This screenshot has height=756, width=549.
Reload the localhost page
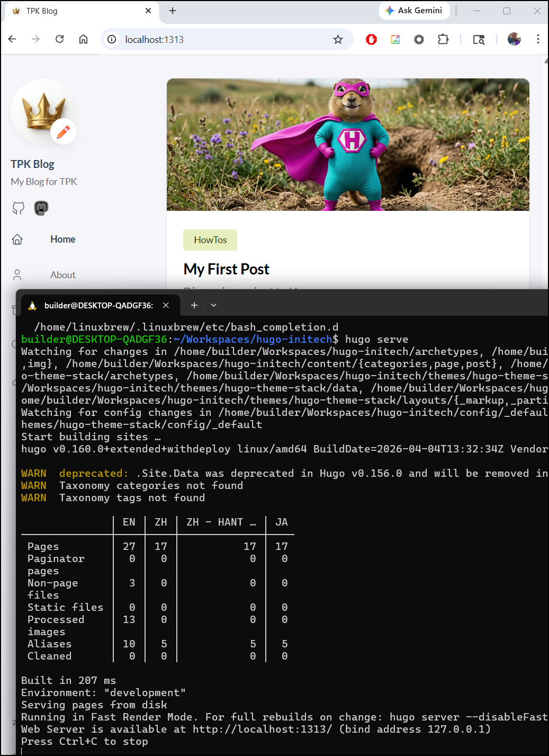click(59, 39)
